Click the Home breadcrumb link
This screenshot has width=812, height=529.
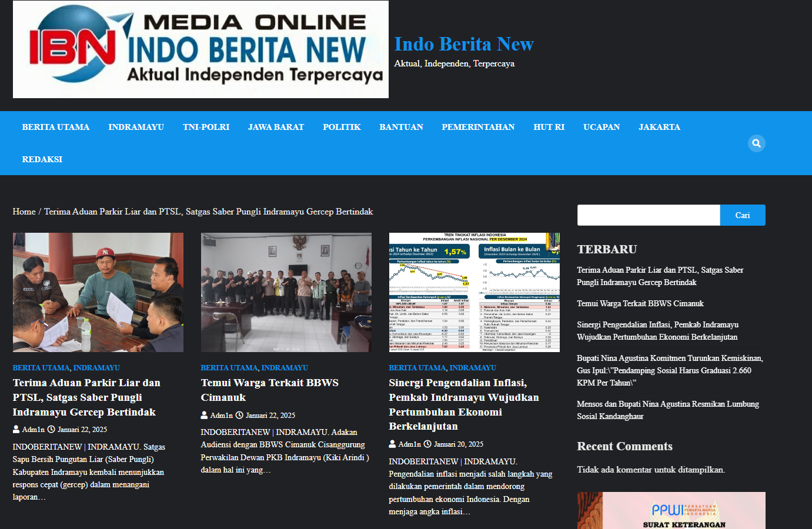(24, 212)
